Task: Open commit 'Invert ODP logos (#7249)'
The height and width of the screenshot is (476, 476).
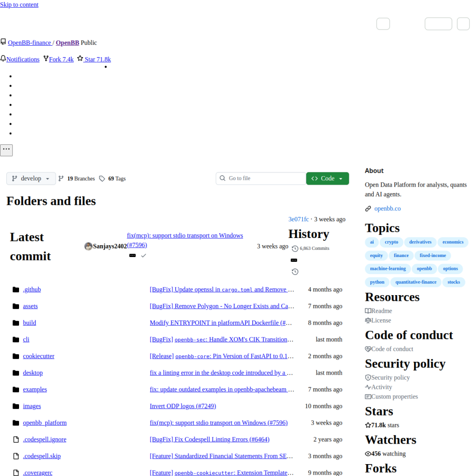Action: (x=183, y=407)
